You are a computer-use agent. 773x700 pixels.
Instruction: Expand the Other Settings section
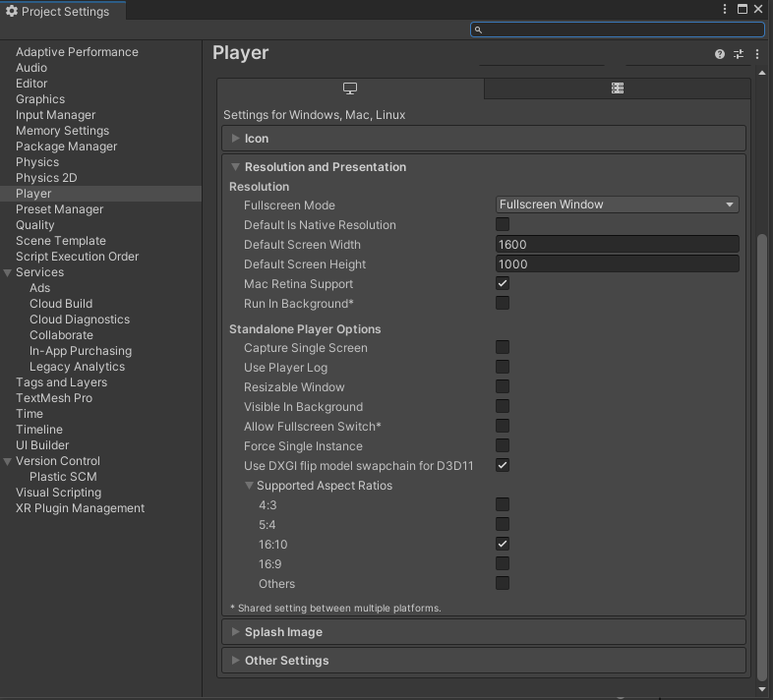[286, 661]
